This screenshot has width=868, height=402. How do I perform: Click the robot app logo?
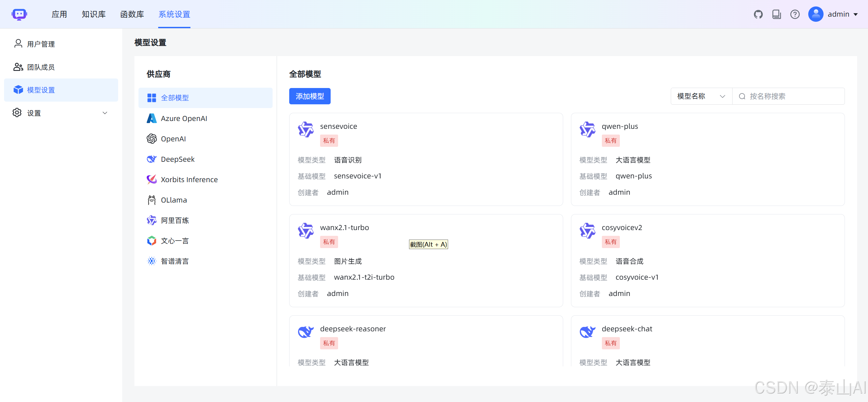tap(19, 14)
